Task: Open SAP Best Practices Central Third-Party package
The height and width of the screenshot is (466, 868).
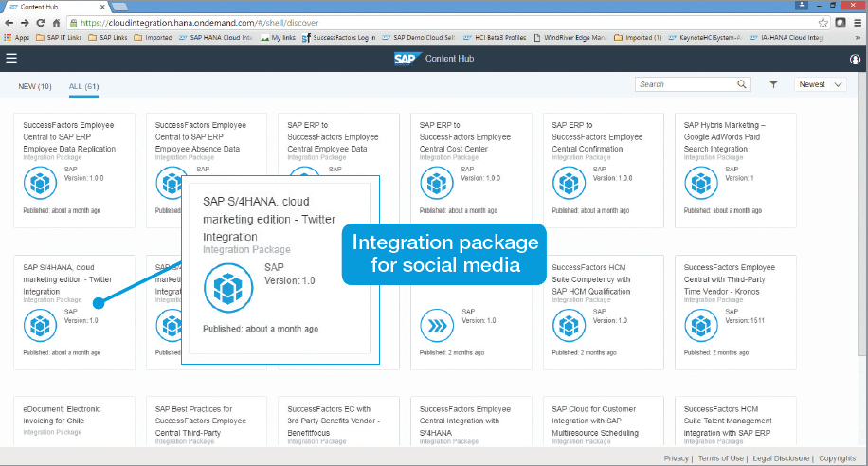Action: [200, 421]
